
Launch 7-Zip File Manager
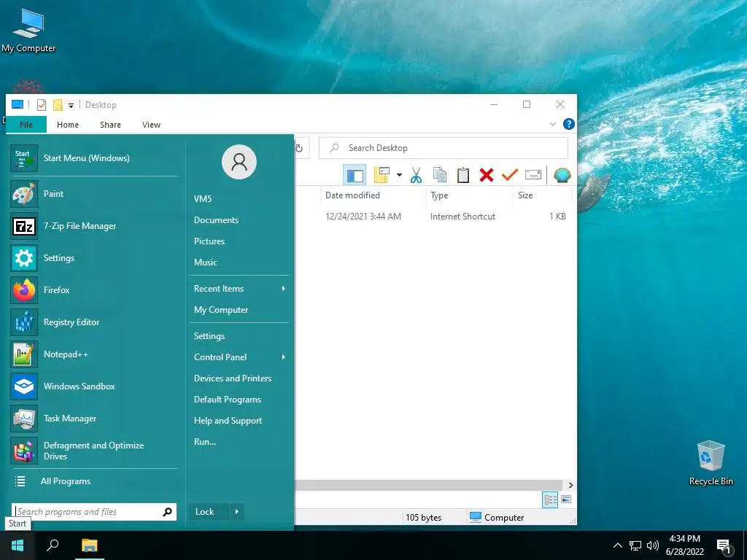(x=94, y=226)
